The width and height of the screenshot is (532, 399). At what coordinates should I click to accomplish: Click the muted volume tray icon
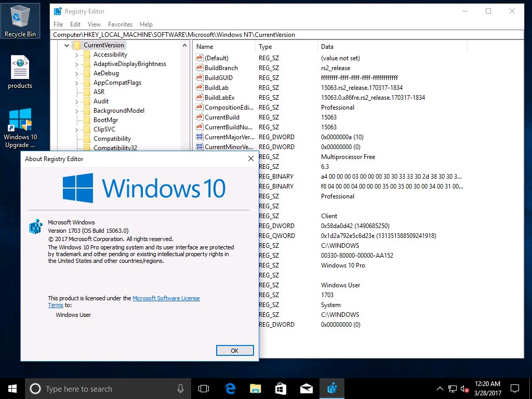(465, 389)
